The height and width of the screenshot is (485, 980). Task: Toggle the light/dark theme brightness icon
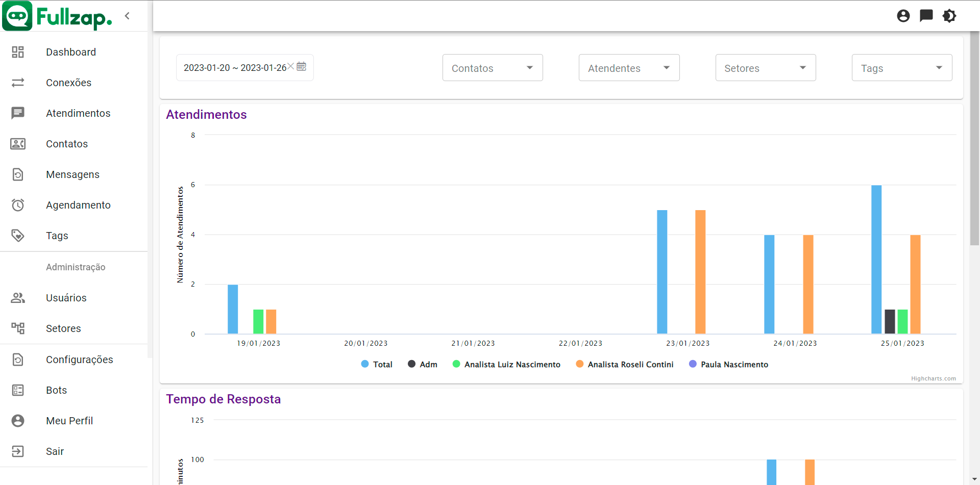pos(949,16)
